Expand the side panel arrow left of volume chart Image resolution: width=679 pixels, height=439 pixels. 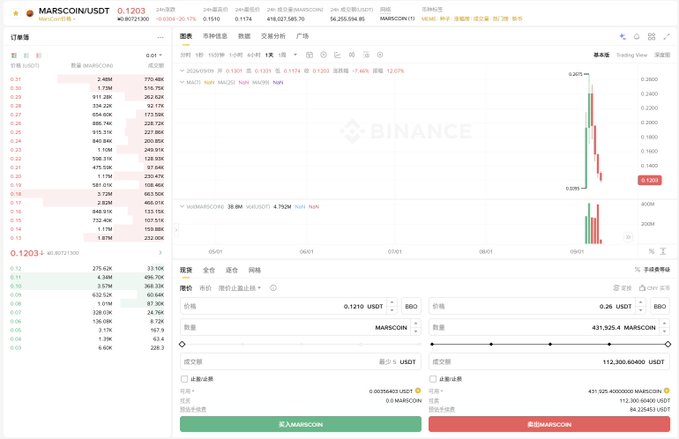click(176, 230)
